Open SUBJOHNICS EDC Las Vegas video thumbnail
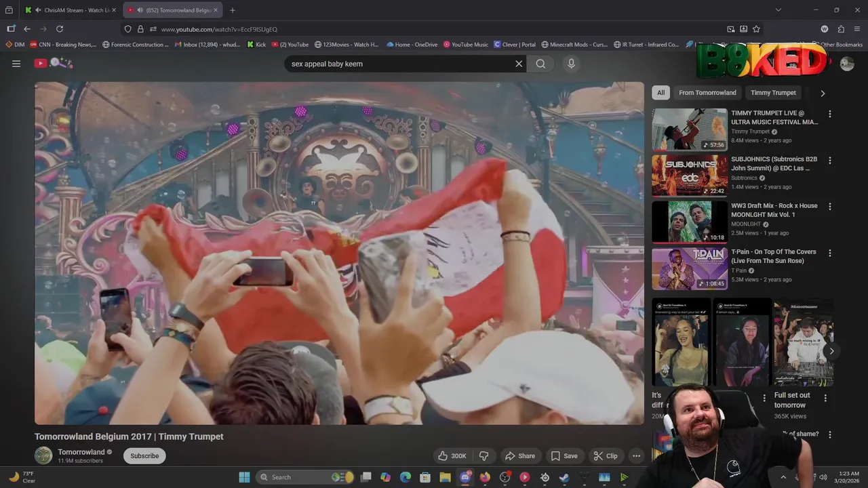The height and width of the screenshot is (488, 868). [690, 176]
